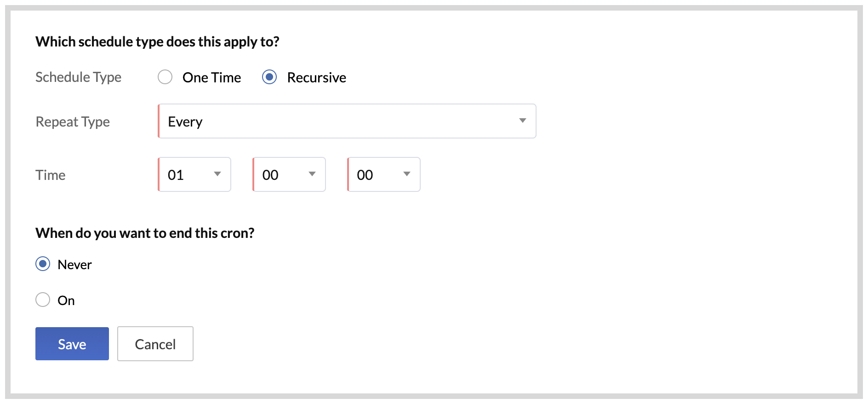The width and height of the screenshot is (868, 404).
Task: Click the Repeat Type dropdown arrow
Action: tap(522, 121)
